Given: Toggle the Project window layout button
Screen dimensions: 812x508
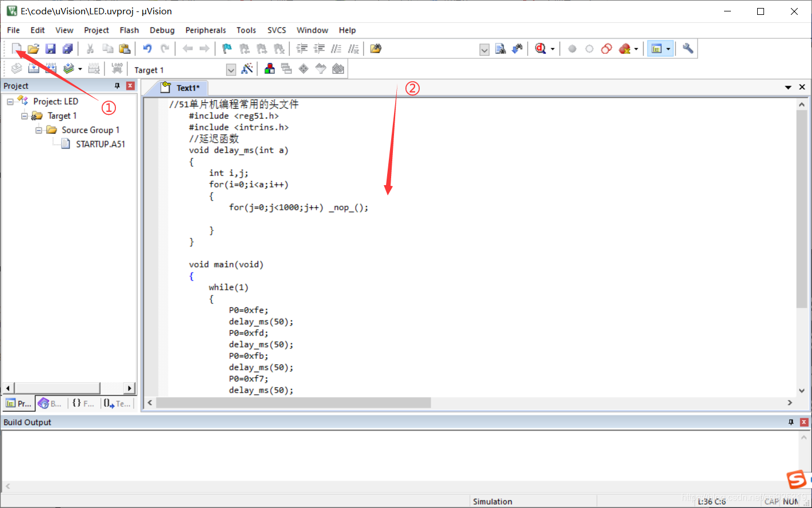Looking at the screenshot, I should tap(656, 49).
